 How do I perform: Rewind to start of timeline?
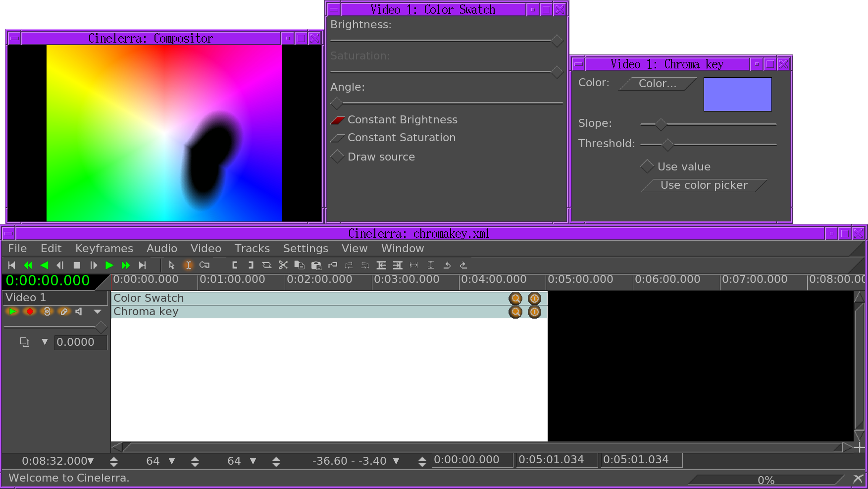click(12, 266)
